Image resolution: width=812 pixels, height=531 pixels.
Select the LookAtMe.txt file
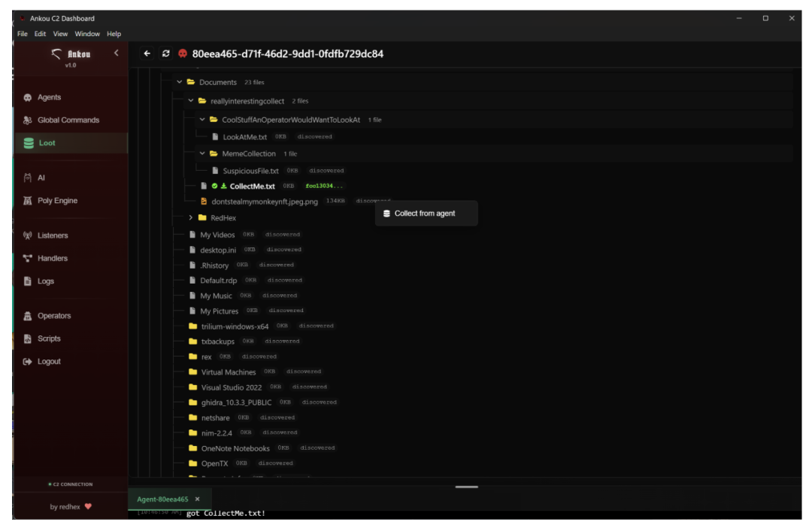[x=245, y=137]
